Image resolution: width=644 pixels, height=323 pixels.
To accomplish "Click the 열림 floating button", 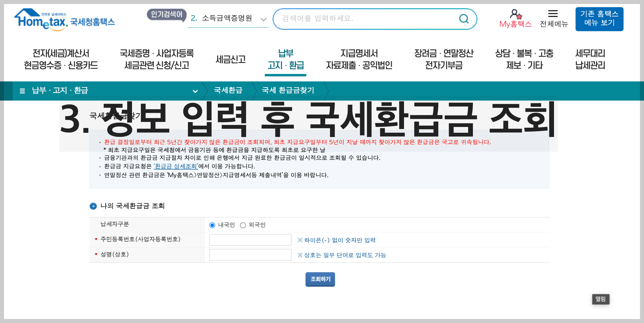I will (x=600, y=299).
